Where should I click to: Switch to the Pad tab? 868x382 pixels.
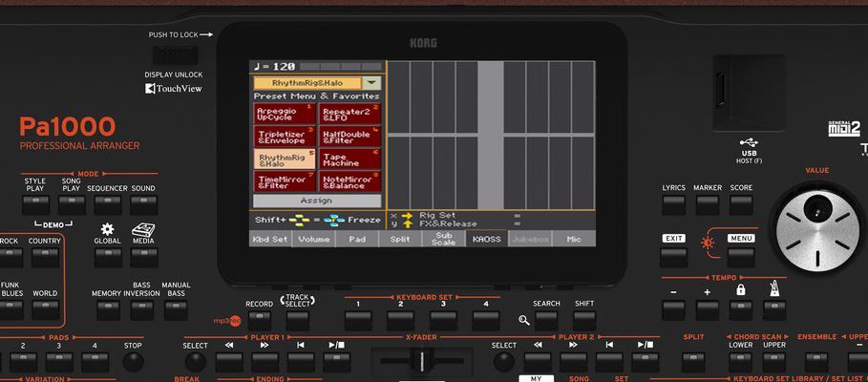[356, 239]
